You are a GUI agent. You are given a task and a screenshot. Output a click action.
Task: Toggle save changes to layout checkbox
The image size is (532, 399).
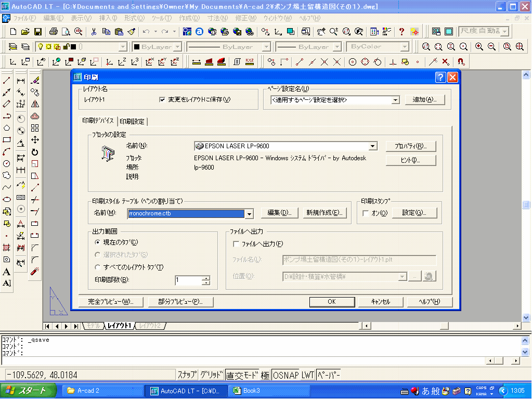[162, 99]
